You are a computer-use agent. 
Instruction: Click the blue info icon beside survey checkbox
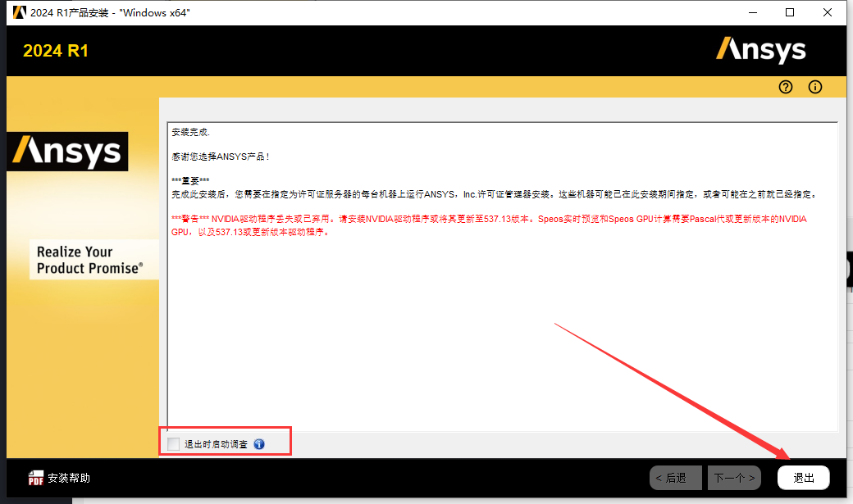(x=259, y=444)
